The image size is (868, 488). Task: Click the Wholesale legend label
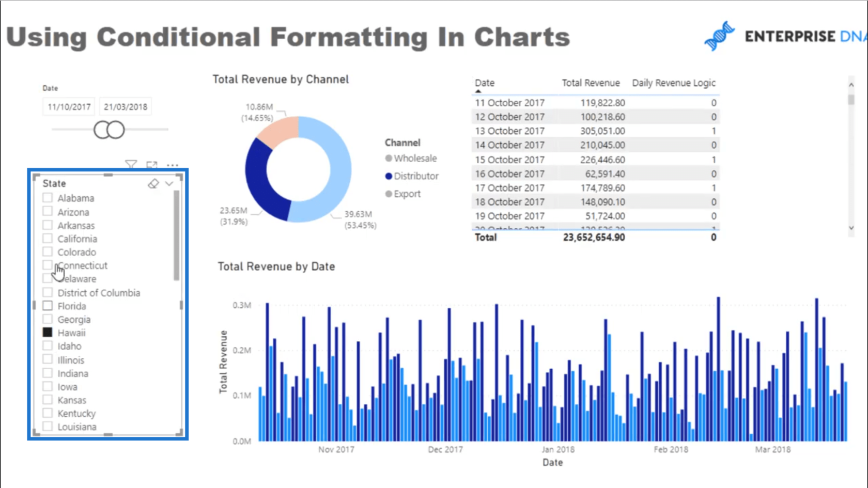pyautogui.click(x=415, y=158)
